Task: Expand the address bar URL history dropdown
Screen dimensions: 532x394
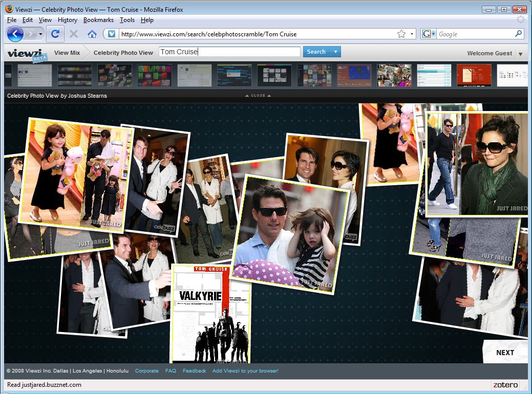Action: 412,34
